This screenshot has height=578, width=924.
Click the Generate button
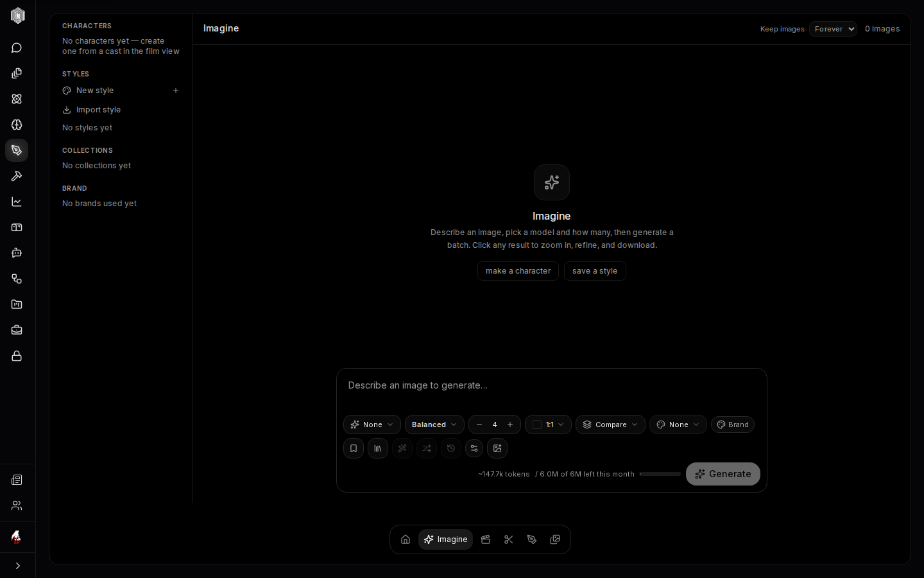pyautogui.click(x=723, y=474)
